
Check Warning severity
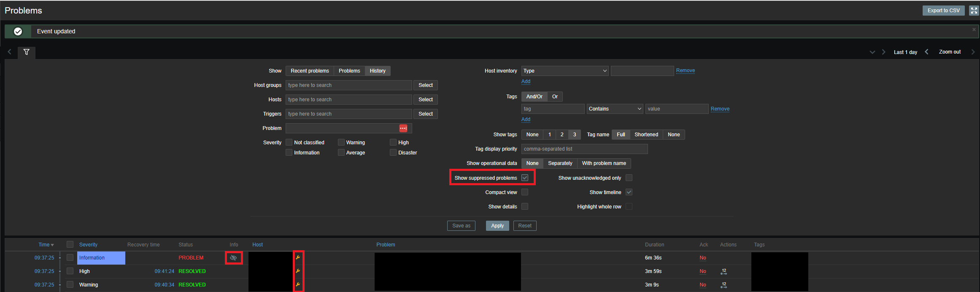coord(341,142)
